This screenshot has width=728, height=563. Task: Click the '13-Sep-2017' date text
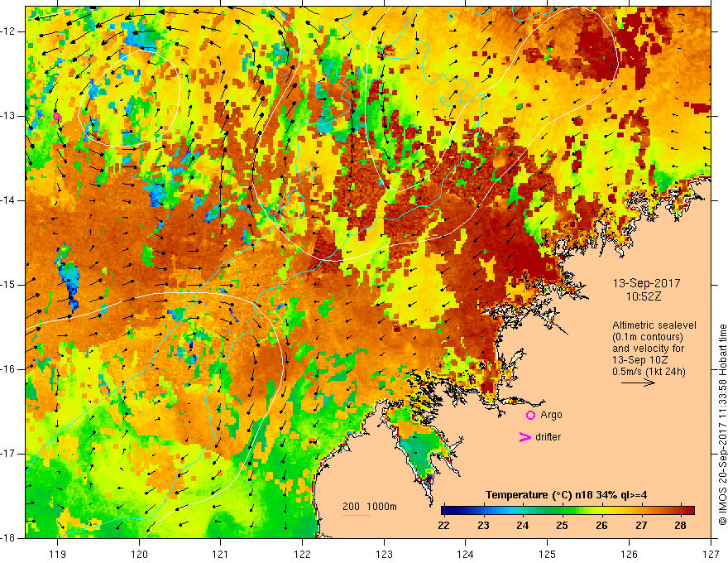pos(646,283)
